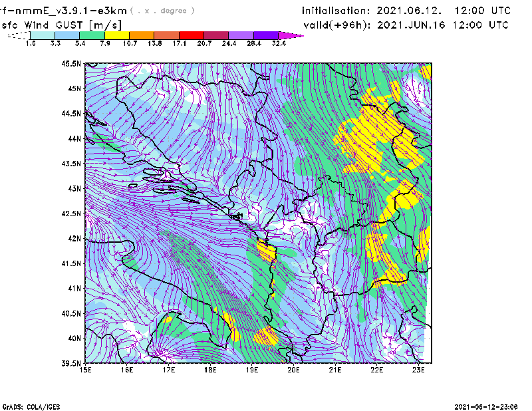
Task: Click the legend value 24.4
Action: tap(229, 43)
